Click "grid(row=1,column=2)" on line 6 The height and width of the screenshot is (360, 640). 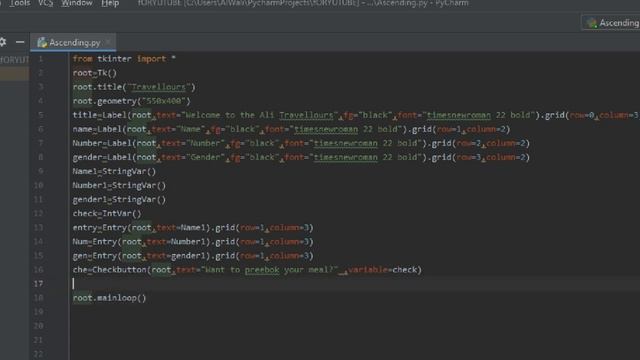click(x=461, y=129)
